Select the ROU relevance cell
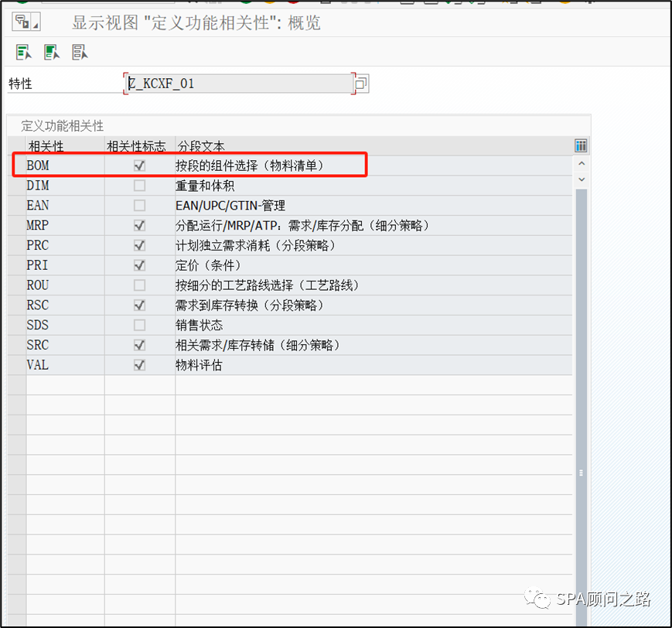The width and height of the screenshot is (672, 628). tap(65, 285)
